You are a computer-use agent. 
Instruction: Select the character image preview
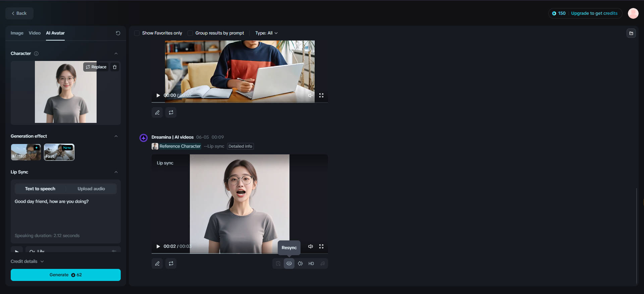click(66, 92)
